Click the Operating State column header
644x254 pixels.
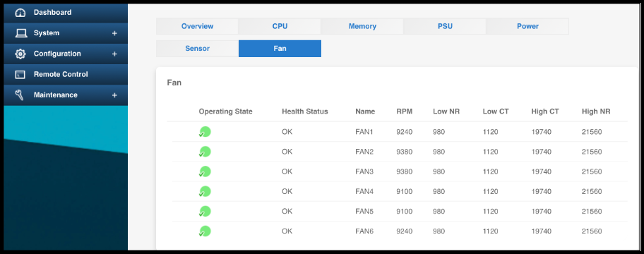pos(225,111)
